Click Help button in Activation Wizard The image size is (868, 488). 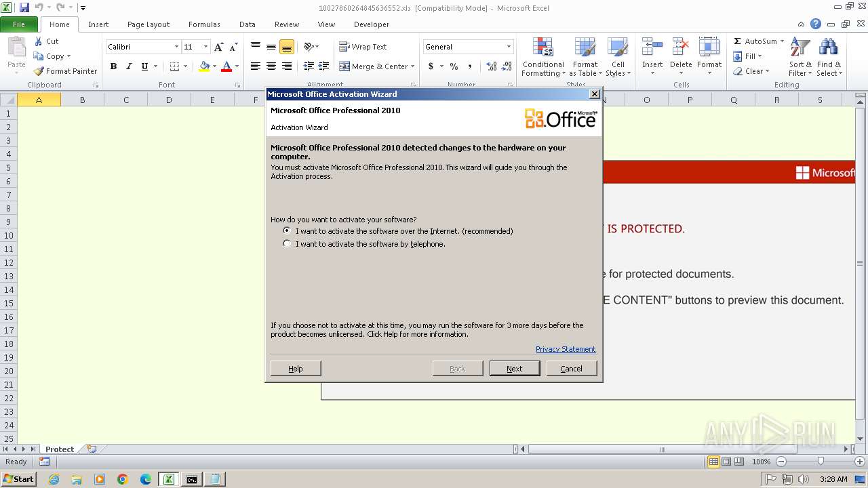click(x=296, y=368)
